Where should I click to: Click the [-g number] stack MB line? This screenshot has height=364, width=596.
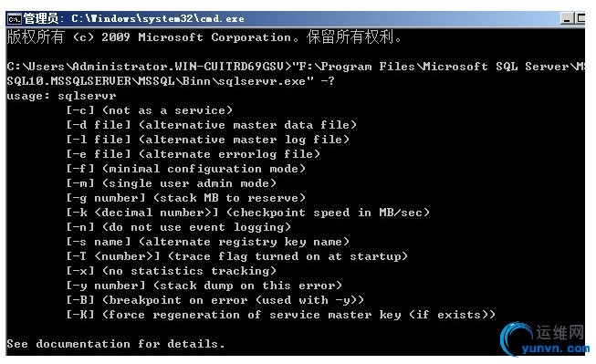coord(186,198)
